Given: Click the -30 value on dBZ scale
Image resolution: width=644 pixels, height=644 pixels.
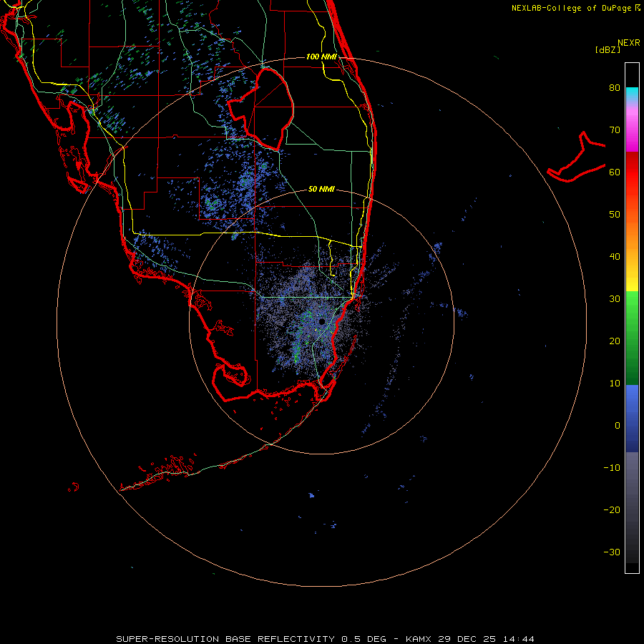Looking at the screenshot, I should click(x=612, y=552).
